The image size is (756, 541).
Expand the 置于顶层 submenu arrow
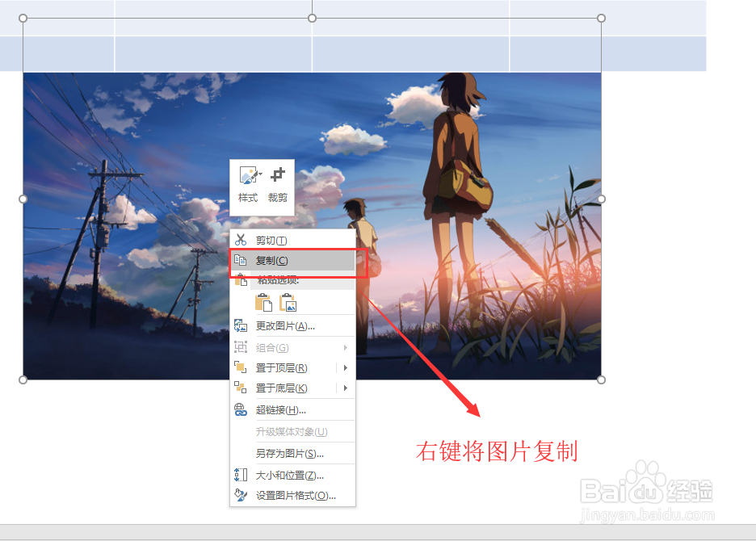[x=346, y=368]
